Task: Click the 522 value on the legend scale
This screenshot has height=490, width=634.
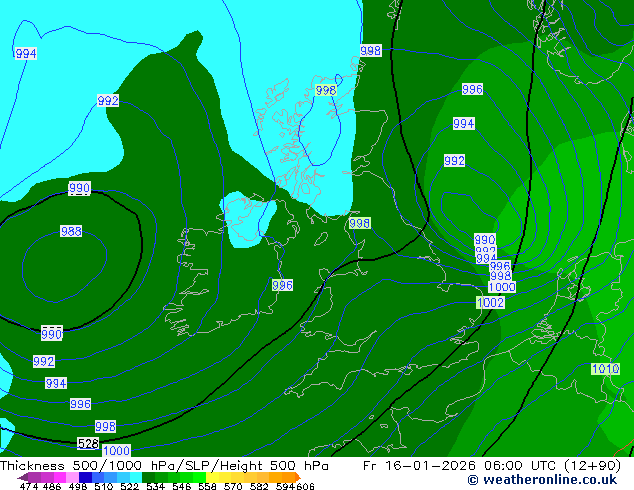Action: point(129,486)
